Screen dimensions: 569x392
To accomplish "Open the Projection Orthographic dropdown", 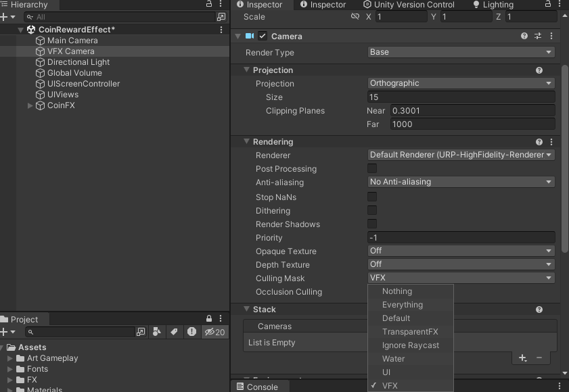I will 461,83.
